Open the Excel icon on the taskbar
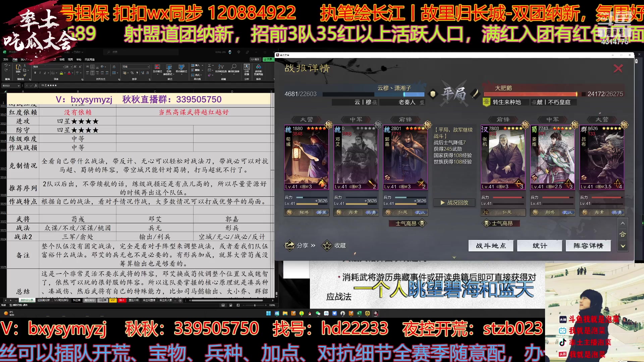The width and height of the screenshot is (644, 362). pyautogui.click(x=359, y=313)
